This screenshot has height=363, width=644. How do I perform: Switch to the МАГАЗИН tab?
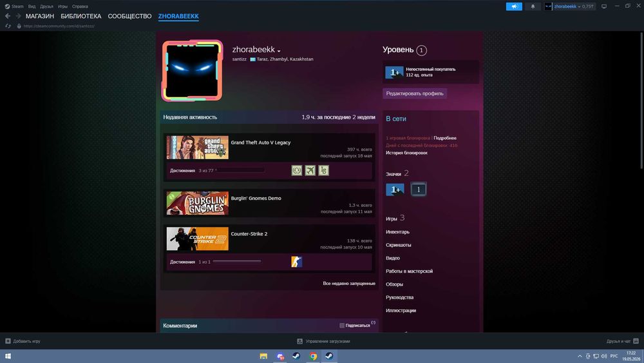coord(40,16)
